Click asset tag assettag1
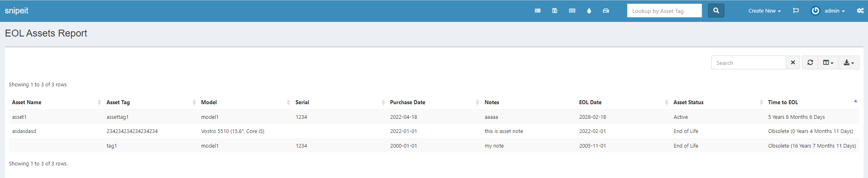The width and height of the screenshot is (868, 178). [x=118, y=117]
